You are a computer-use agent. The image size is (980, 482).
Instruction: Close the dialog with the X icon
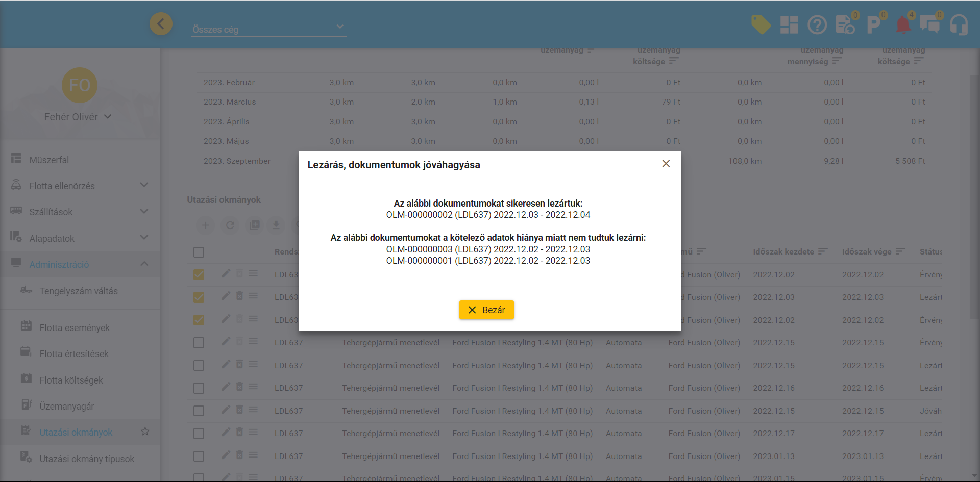tap(666, 164)
